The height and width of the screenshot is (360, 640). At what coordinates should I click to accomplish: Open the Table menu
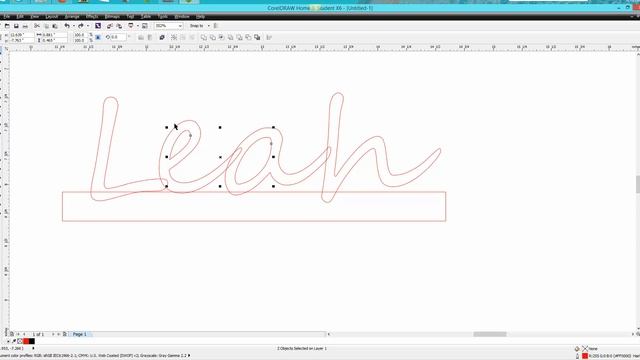click(146, 17)
